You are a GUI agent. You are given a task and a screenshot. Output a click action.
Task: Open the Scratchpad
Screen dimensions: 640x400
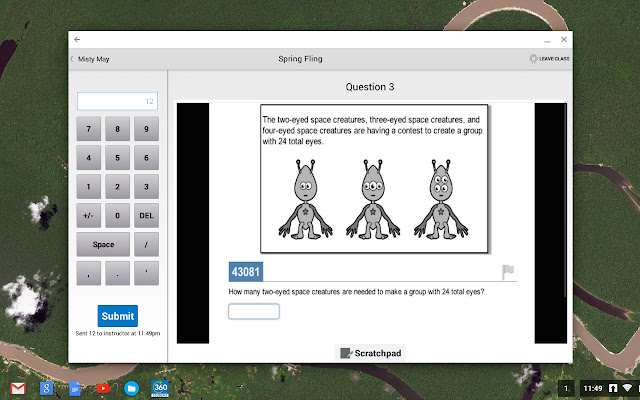tap(371, 353)
